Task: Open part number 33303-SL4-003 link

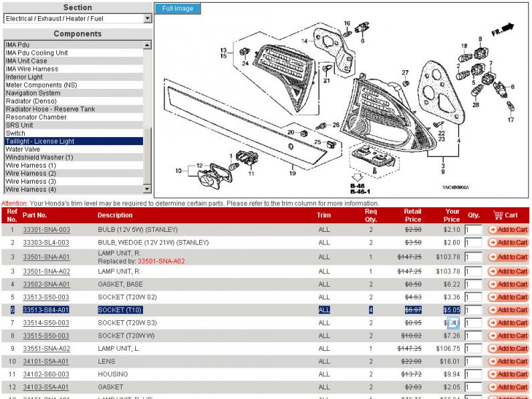Action: [x=46, y=243]
